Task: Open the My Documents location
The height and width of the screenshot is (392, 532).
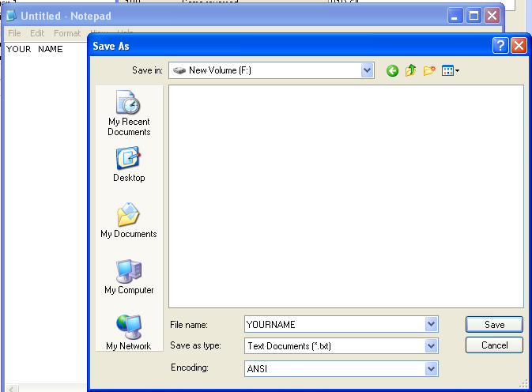Action: [x=129, y=220]
